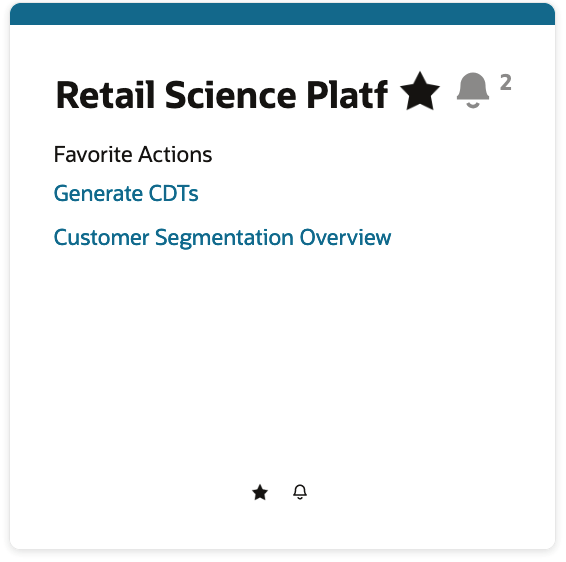Click the Favorite Actions heading
Image resolution: width=566 pixels, height=562 pixels.
point(133,154)
